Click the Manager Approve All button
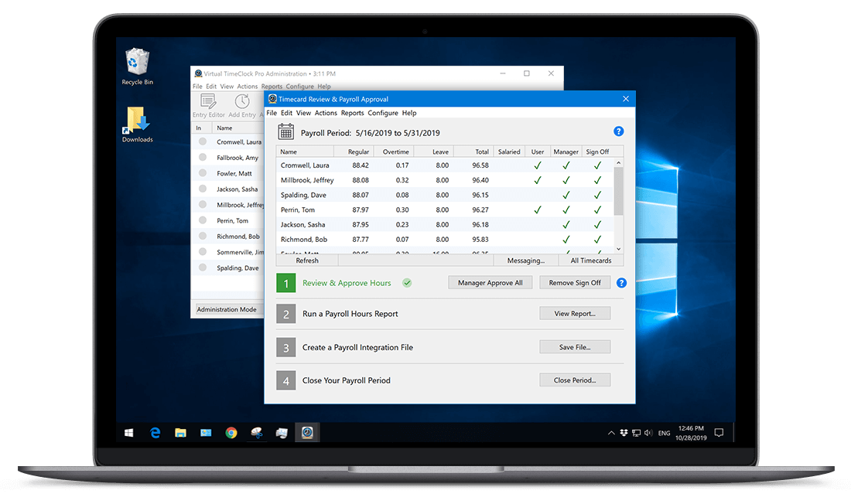The width and height of the screenshot is (851, 504). (x=490, y=283)
